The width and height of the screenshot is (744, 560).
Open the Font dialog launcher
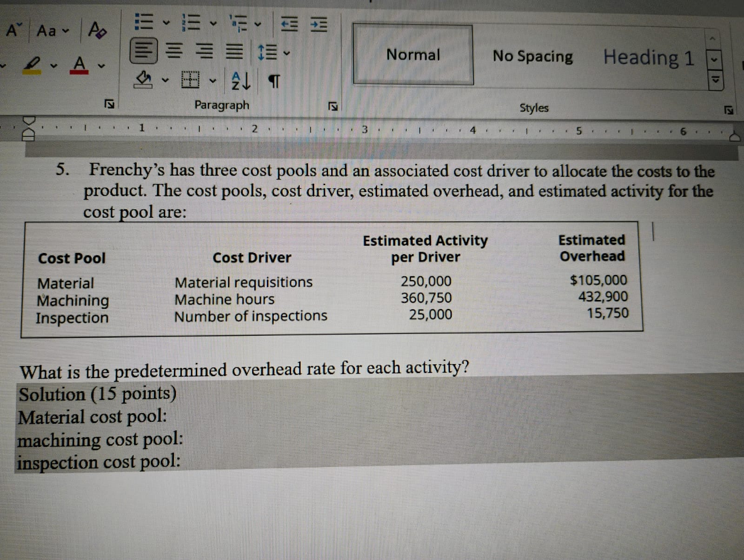110,103
